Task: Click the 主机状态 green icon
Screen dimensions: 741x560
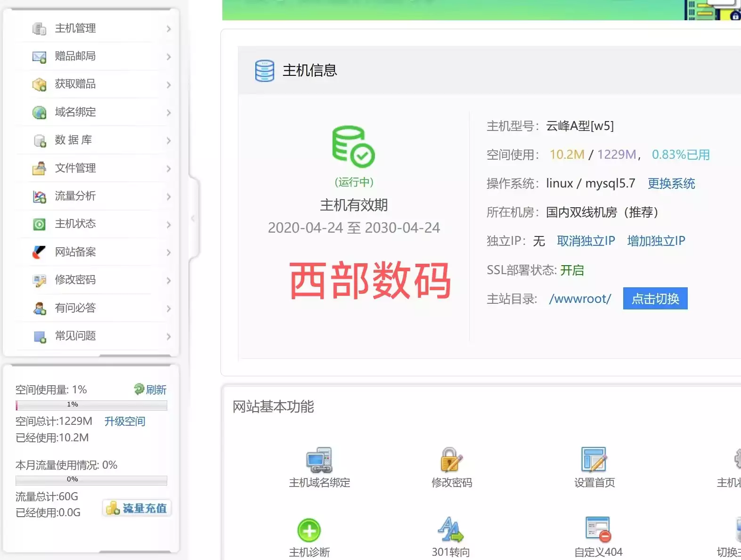Action: 39,224
